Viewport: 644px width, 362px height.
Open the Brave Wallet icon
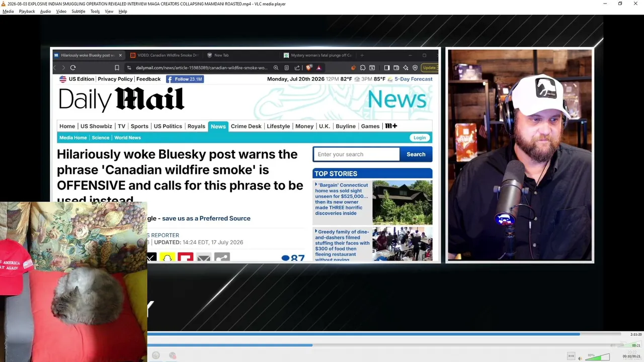point(396,68)
